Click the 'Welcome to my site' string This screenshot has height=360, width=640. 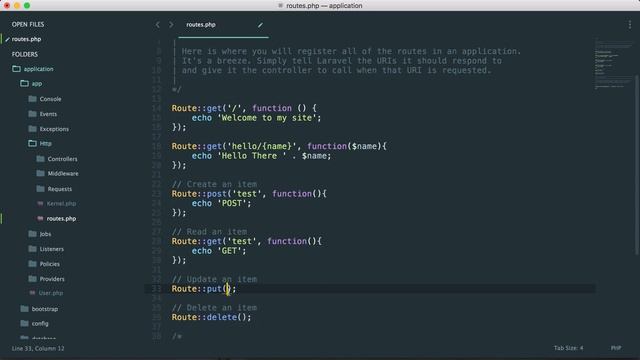pos(267,118)
